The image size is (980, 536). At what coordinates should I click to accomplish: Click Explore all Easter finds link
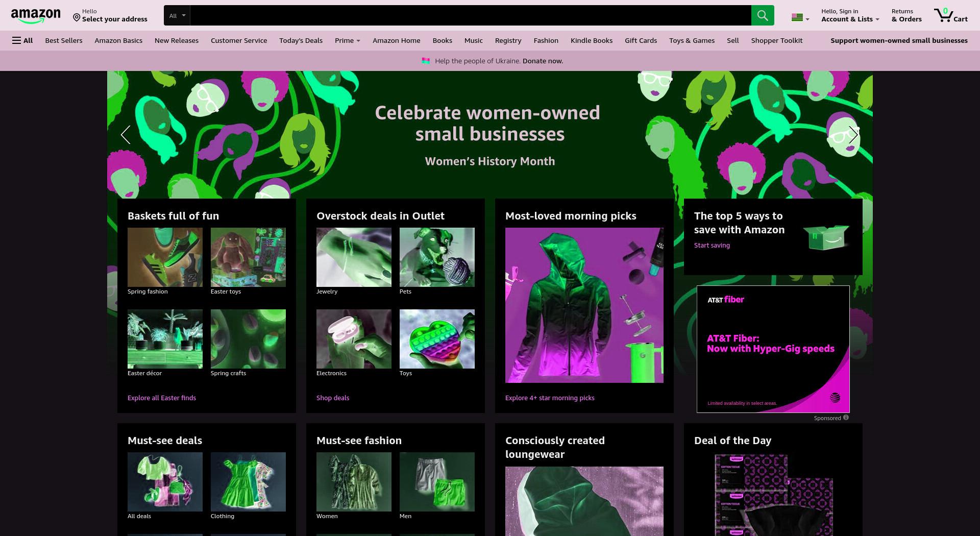[x=162, y=398]
